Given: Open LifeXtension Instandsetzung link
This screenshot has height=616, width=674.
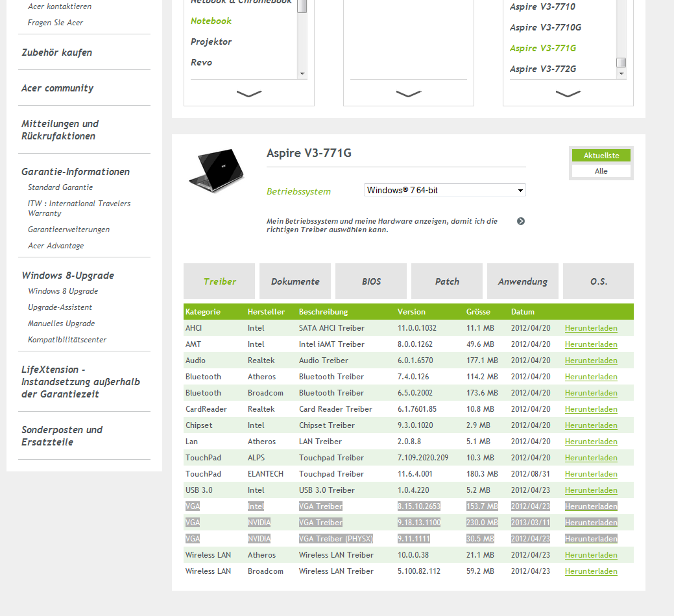Looking at the screenshot, I should pyautogui.click(x=80, y=382).
